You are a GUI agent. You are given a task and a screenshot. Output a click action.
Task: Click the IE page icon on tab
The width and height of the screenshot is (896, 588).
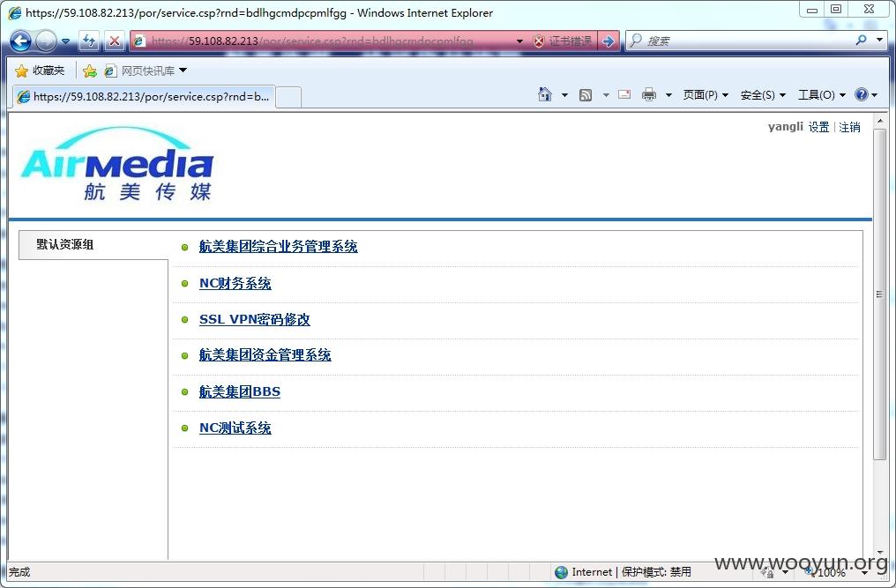(24, 97)
